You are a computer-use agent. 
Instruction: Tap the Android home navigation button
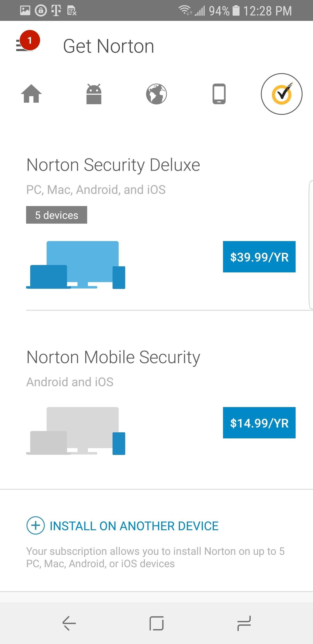[x=156, y=623]
